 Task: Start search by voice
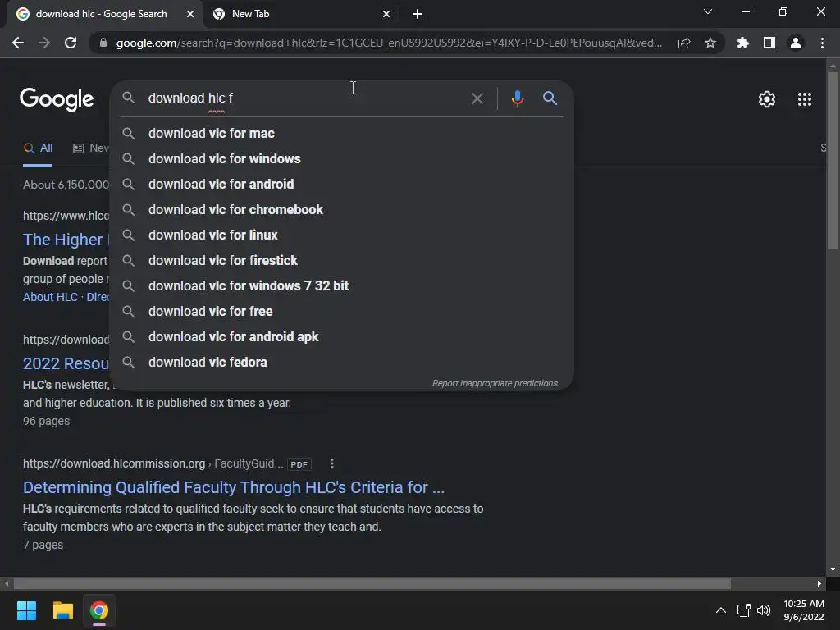click(x=517, y=98)
